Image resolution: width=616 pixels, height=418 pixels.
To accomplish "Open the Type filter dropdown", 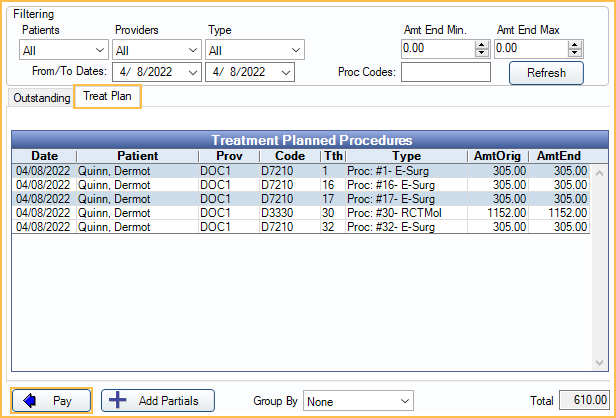I will (254, 50).
